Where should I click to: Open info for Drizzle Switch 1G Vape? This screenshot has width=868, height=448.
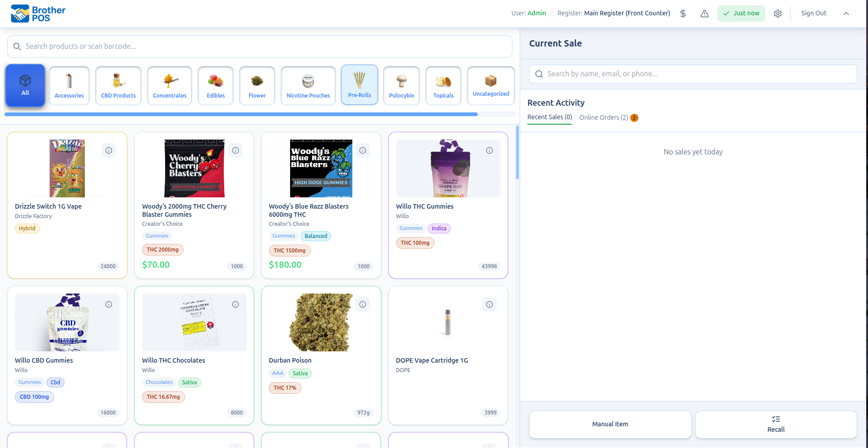click(x=108, y=150)
